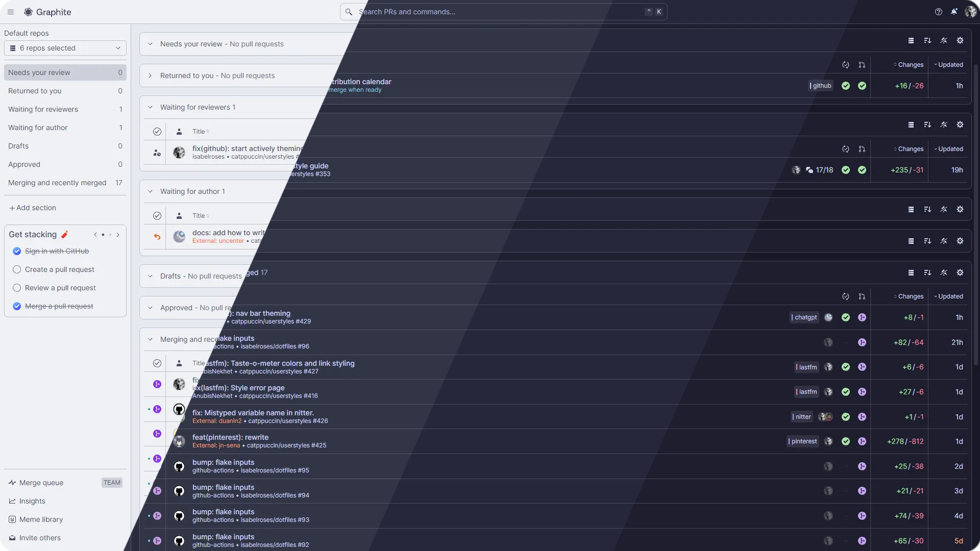This screenshot has height=551, width=980.
Task: Toggle the Merge a pull request checklist item
Action: tap(17, 306)
